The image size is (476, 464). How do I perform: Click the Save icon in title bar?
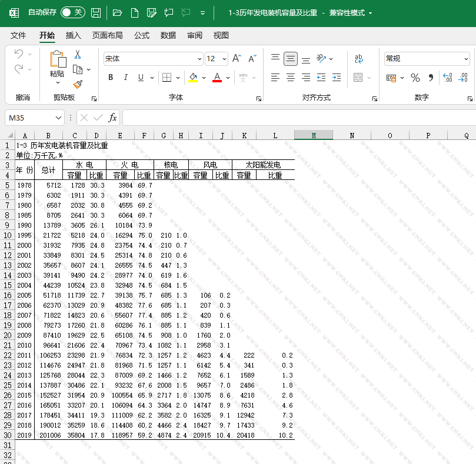[95, 12]
